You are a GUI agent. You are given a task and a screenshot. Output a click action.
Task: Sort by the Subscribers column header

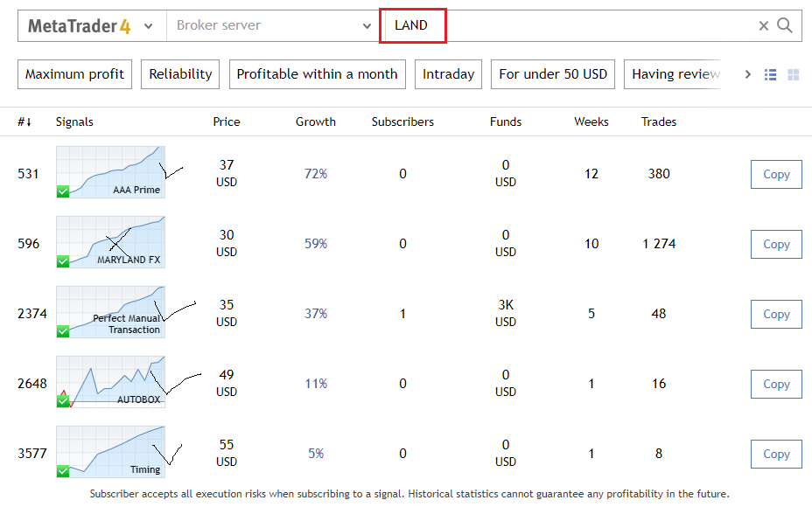click(402, 122)
